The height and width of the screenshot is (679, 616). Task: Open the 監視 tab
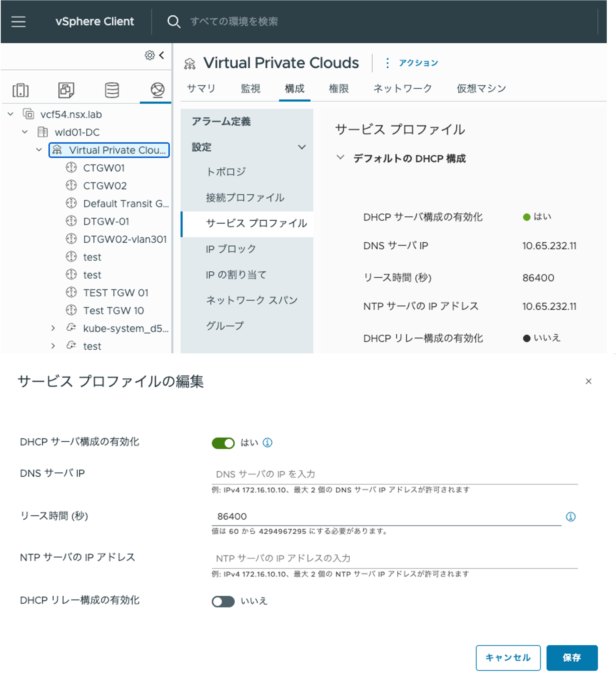pos(250,89)
